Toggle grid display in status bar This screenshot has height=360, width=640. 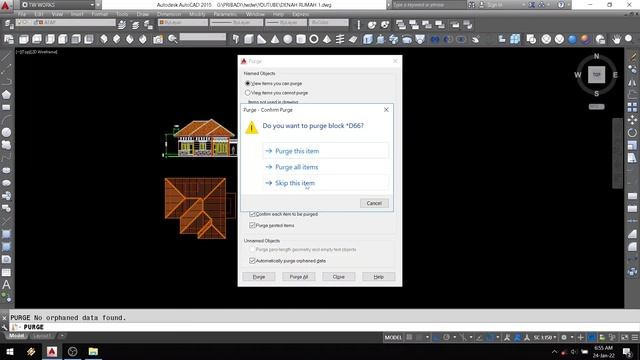(409, 338)
